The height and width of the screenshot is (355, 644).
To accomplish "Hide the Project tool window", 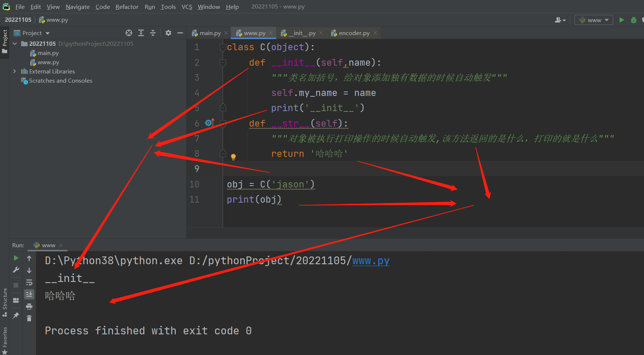I will [x=180, y=33].
